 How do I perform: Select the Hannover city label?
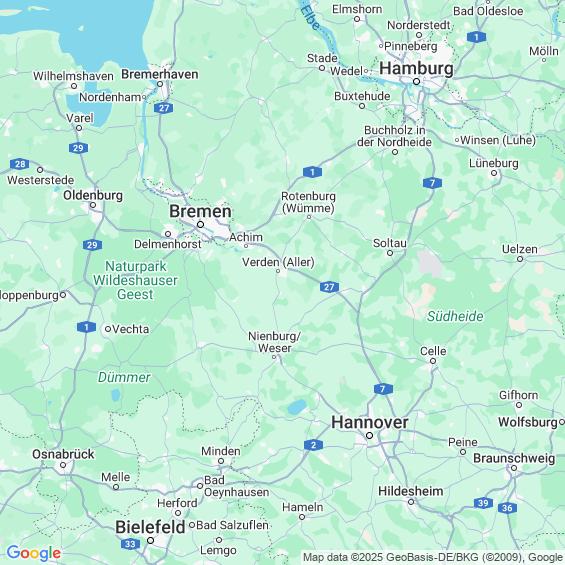point(370,422)
